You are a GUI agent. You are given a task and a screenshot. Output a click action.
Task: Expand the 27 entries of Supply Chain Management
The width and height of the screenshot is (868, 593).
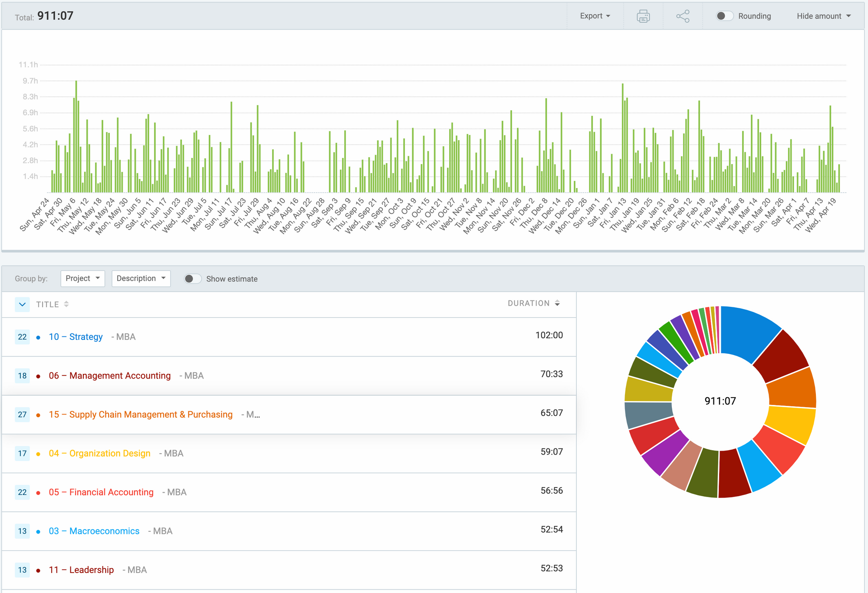[x=22, y=415]
